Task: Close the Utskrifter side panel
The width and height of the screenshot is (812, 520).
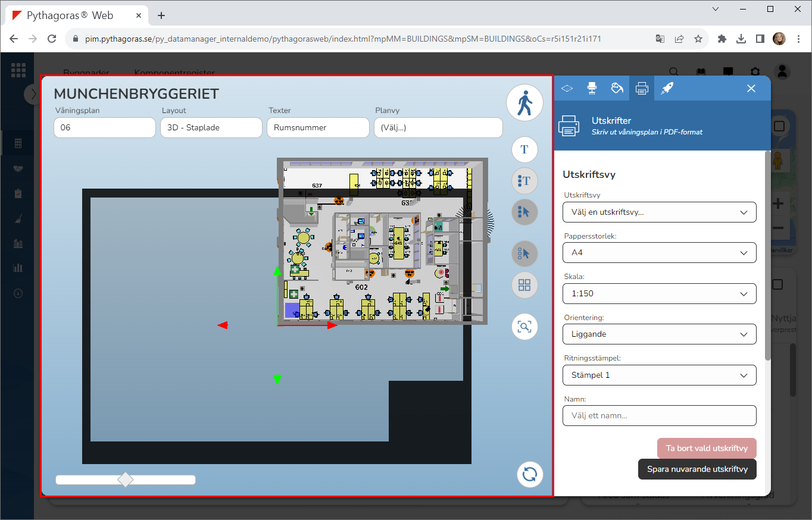Action: [x=751, y=88]
